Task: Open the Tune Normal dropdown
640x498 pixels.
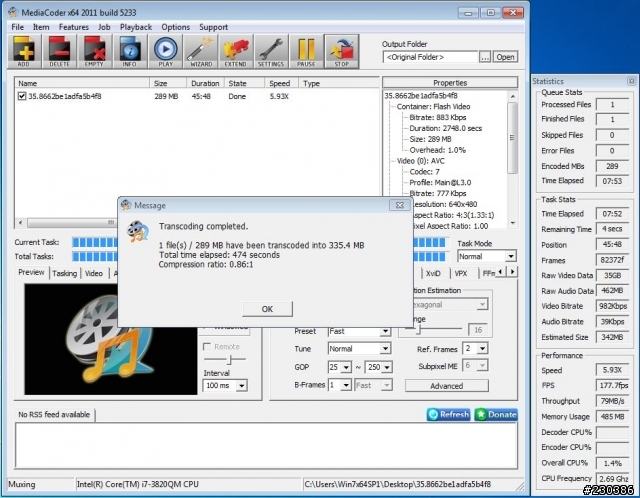Action: point(385,349)
